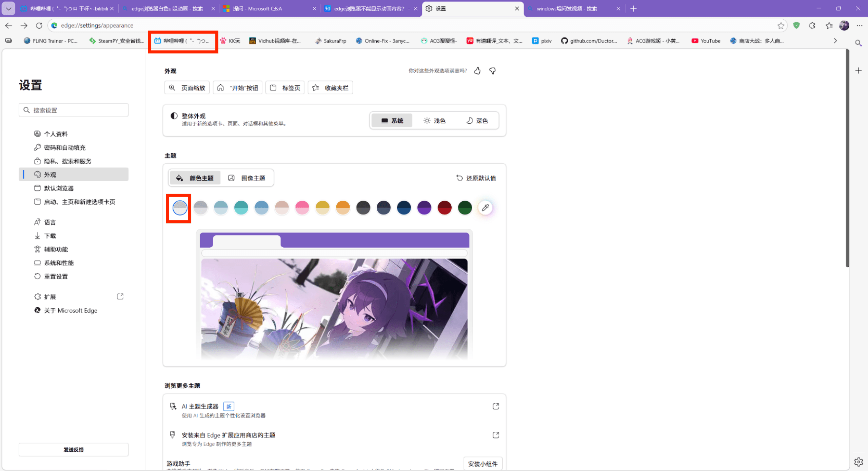Screen dimensions: 868x471
Task: Select the 系统 system appearance option
Action: click(392, 121)
